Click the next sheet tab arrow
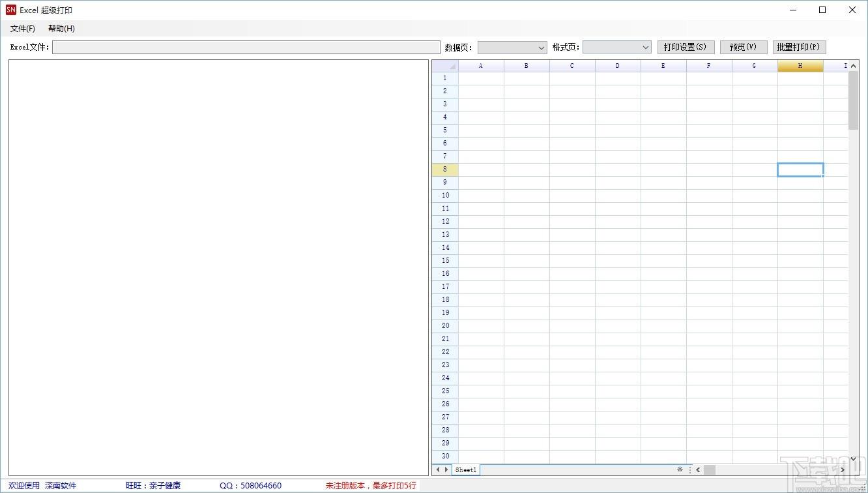Screen dimensions: 868x493 click(446, 470)
